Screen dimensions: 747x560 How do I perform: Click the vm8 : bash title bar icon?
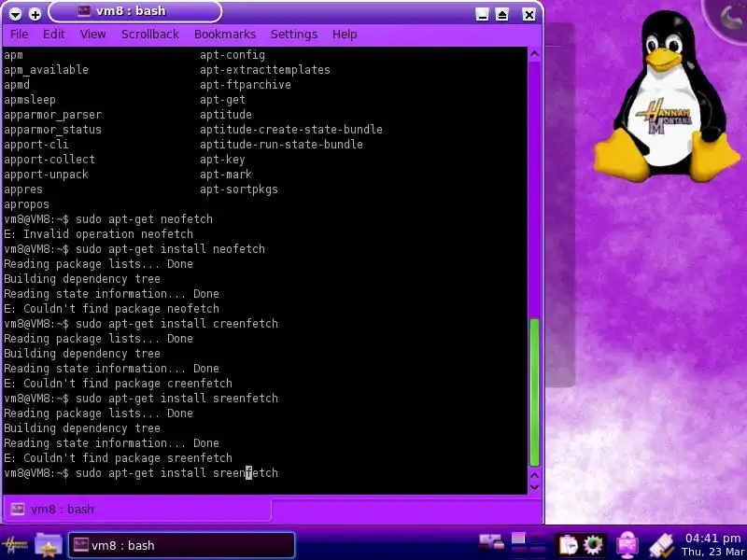tap(84, 11)
